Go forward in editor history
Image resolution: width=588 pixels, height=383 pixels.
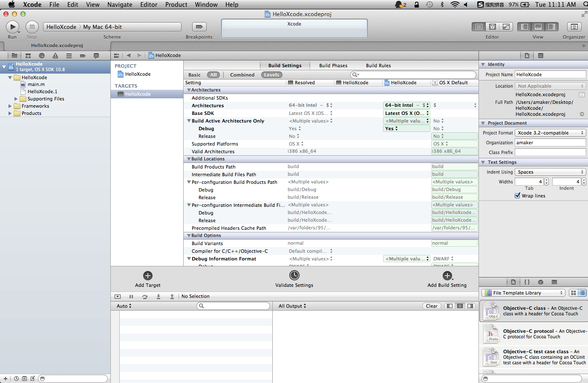point(139,55)
